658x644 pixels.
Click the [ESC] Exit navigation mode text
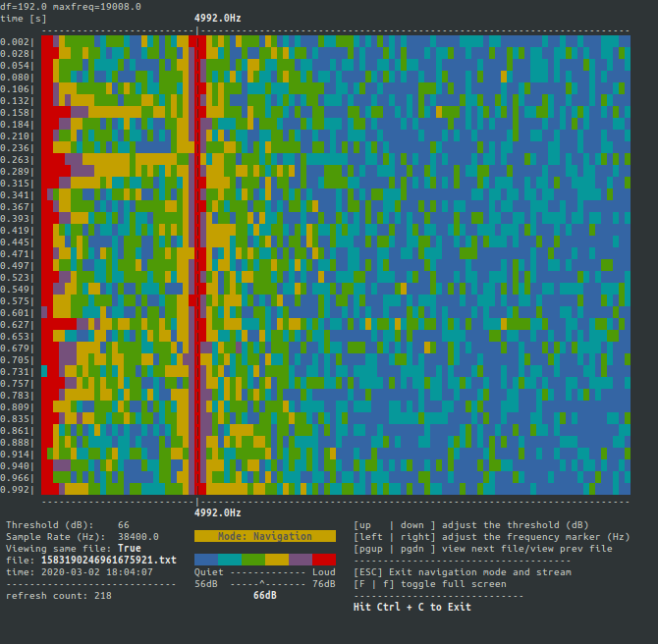462,572
